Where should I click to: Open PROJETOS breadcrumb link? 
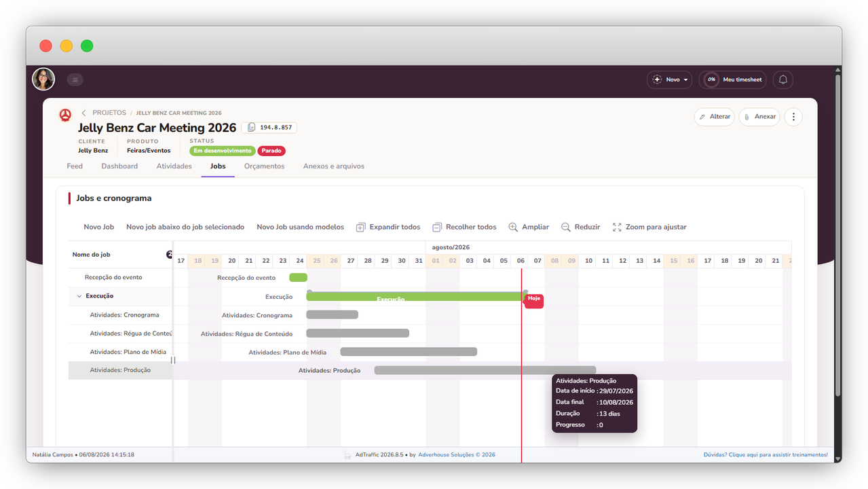tap(109, 113)
